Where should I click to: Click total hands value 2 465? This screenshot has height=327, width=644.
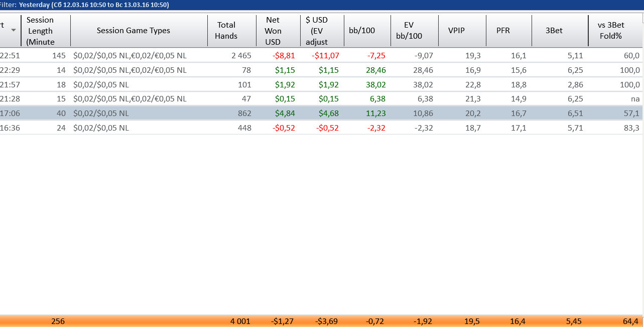tap(241, 56)
